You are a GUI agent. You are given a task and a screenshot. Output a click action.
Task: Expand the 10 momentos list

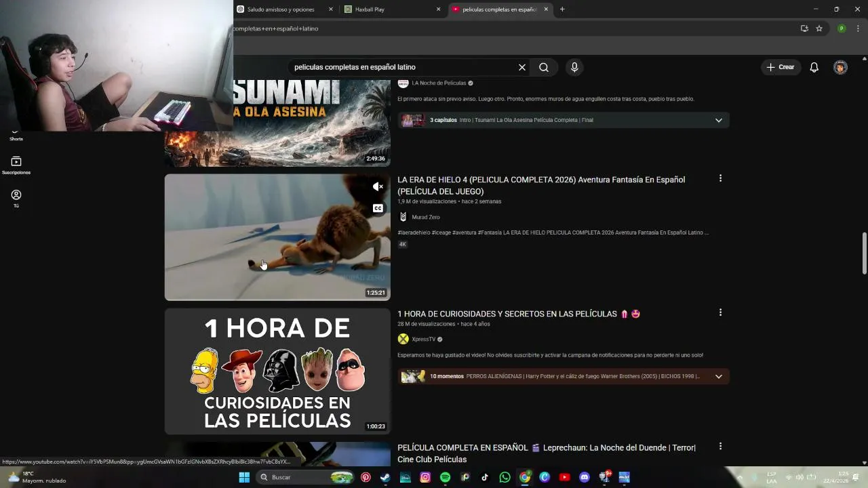pyautogui.click(x=719, y=376)
